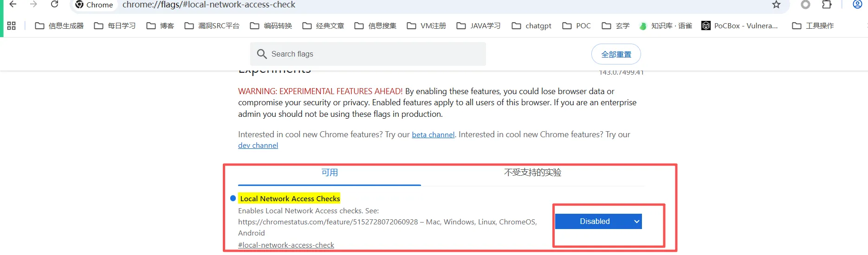Reload the page with the refresh icon
This screenshot has width=868, height=255.
54,4
